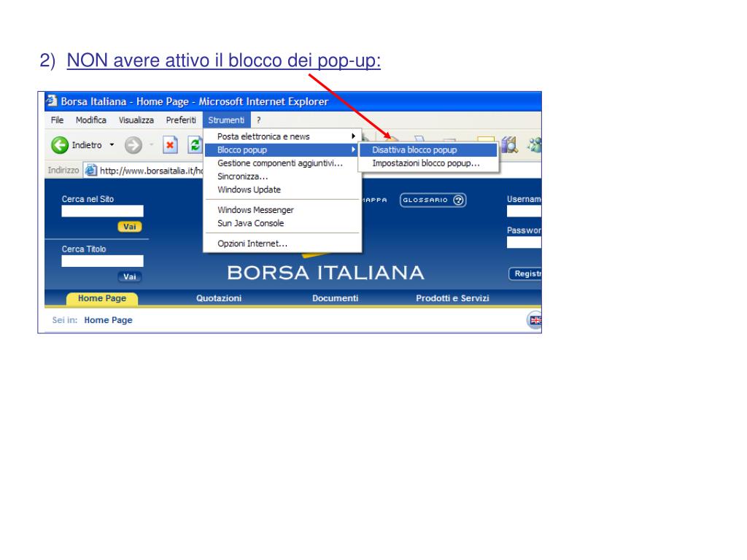Click the Registr button
747x560 pixels.
[x=525, y=274]
